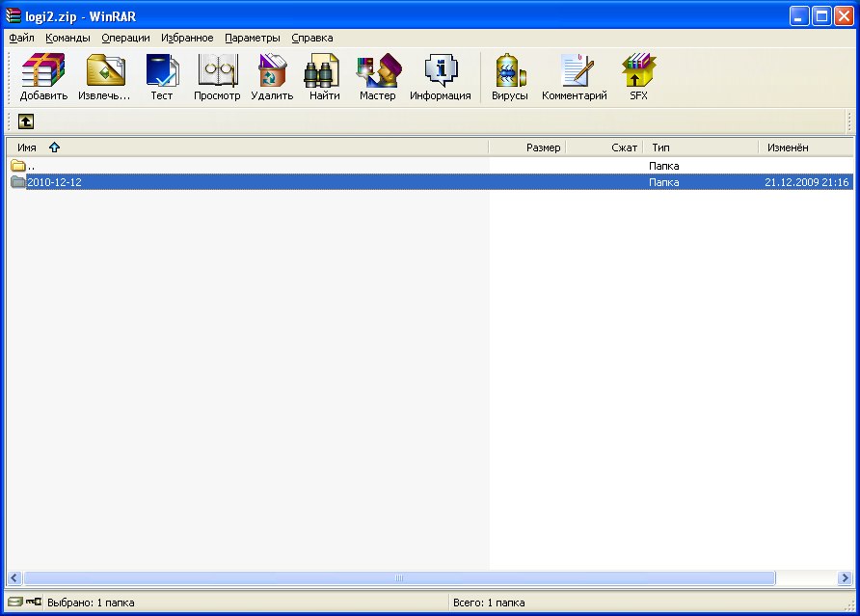The image size is (860, 616).
Task: Launch the Мастер (Wizard) tool
Action: 377,77
